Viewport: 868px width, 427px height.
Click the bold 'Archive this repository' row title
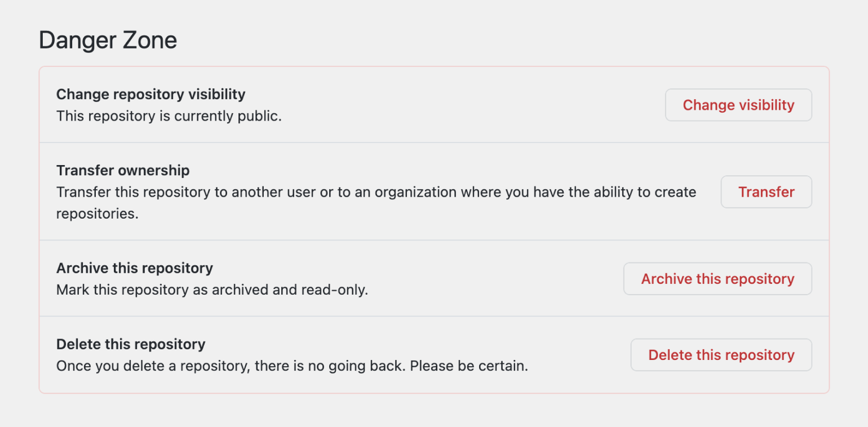pyautogui.click(x=134, y=268)
